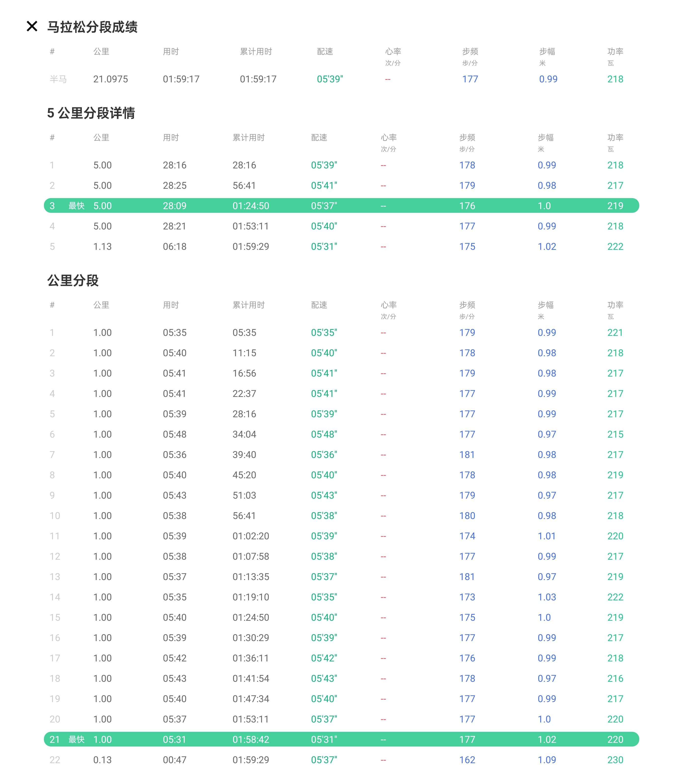Click the 最快 label in 5 km segments

76,206
